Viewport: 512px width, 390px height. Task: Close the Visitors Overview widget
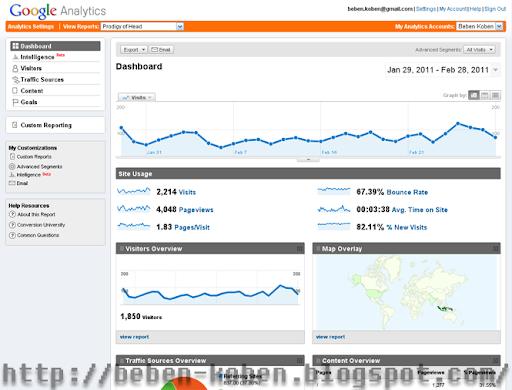pos(299,249)
